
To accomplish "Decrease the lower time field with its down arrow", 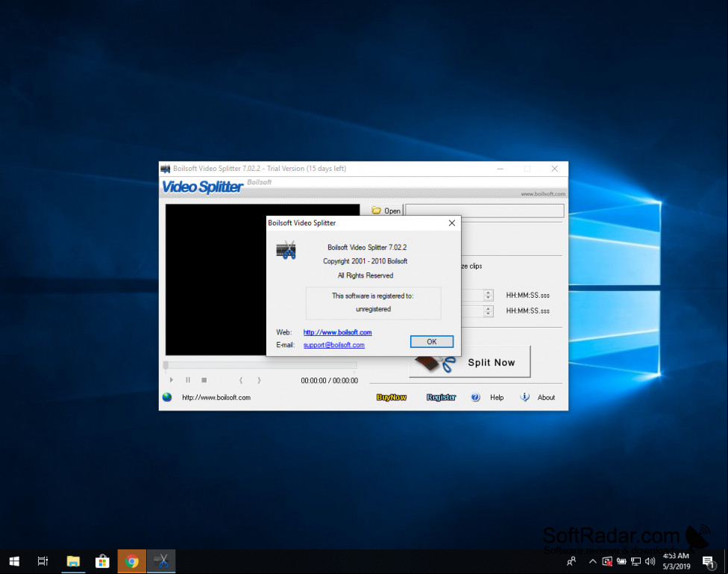I will pos(488,313).
